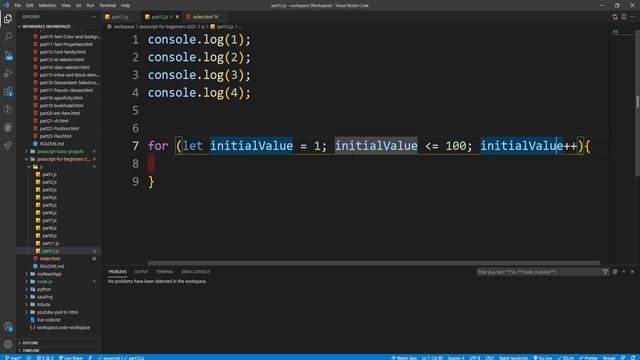640x360 pixels.
Task: Switch to the Debug Console panel tab
Action: click(x=196, y=272)
